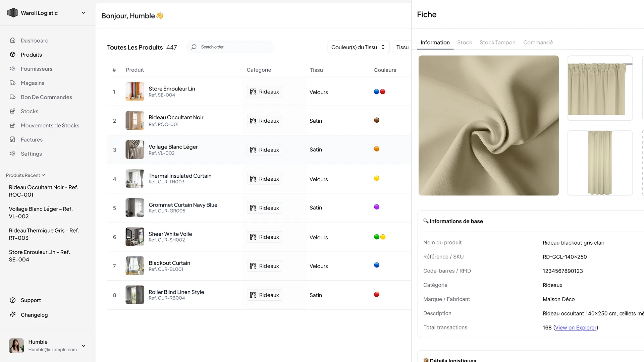Open the Rideaux category tag for Sheer White Voile
The width and height of the screenshot is (644, 362).
(264, 237)
